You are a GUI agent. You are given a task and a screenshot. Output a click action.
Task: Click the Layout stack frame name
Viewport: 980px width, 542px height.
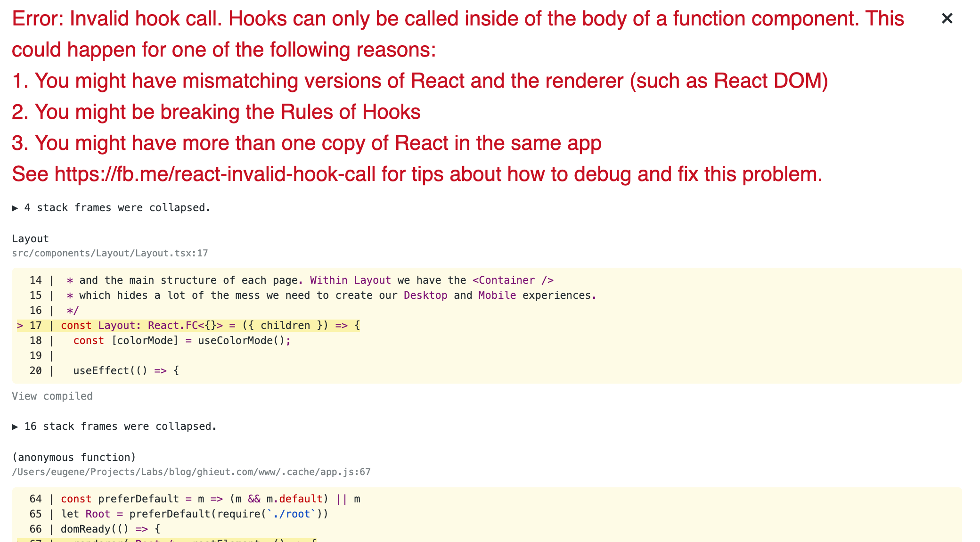coord(30,239)
